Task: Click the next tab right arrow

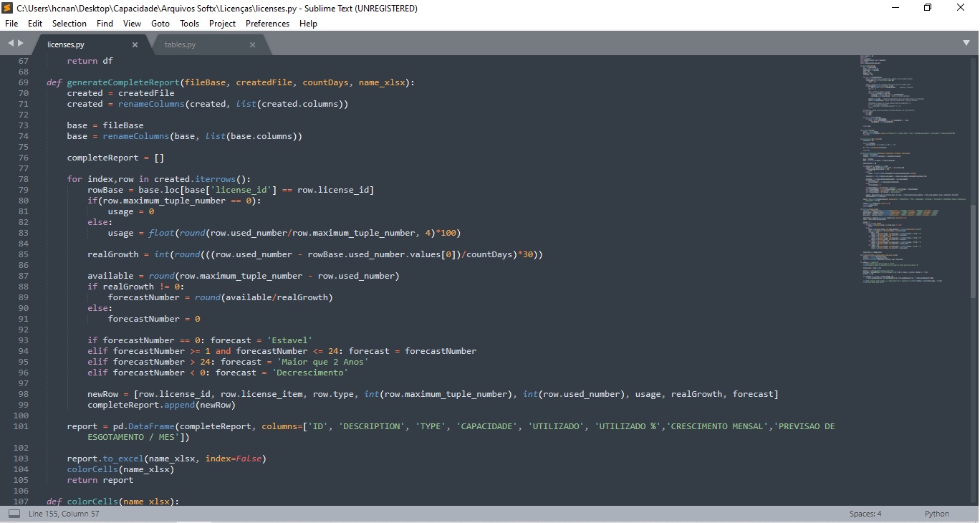Action: click(x=21, y=44)
